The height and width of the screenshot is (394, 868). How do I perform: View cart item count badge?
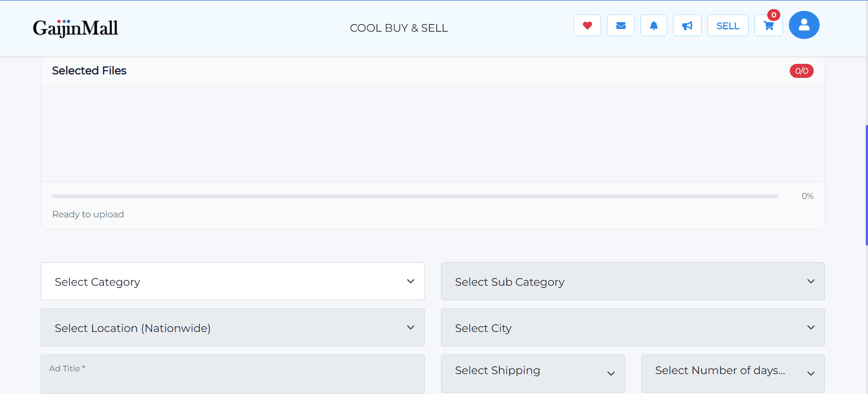[x=773, y=15]
